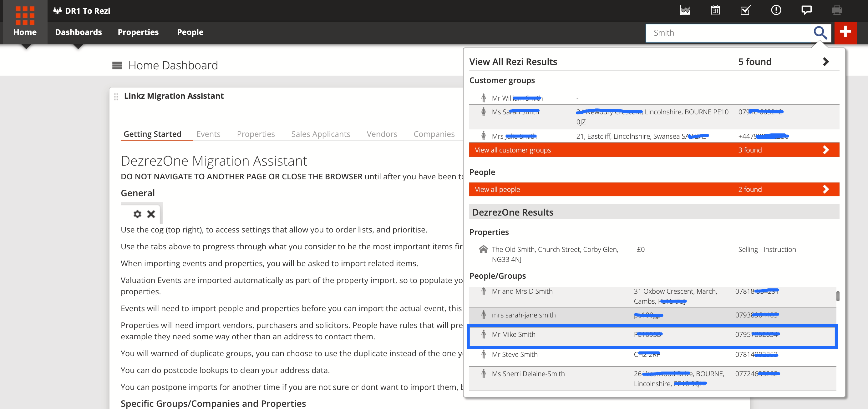Open the People menu in top navigation

[190, 32]
